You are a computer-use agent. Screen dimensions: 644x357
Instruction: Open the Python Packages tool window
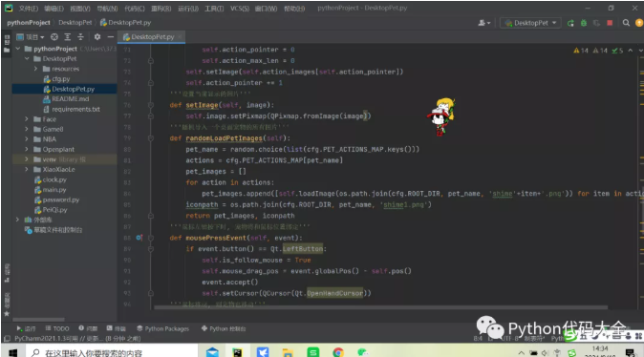(163, 328)
